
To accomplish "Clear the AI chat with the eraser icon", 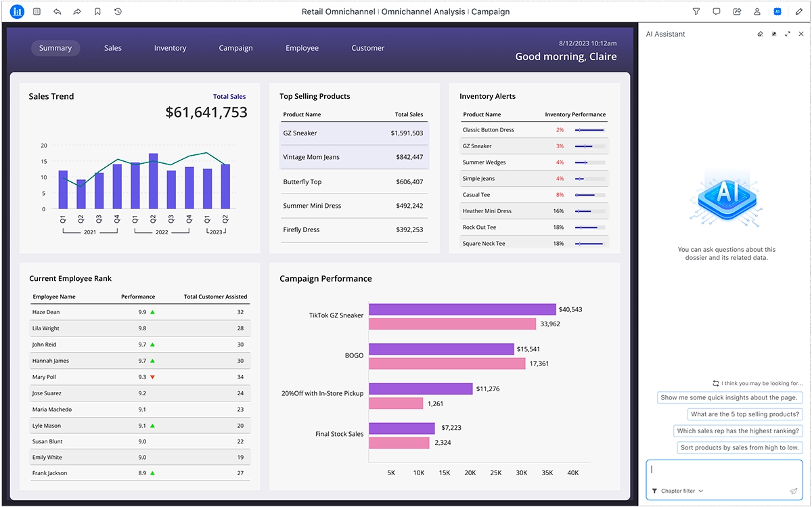I will (x=760, y=34).
